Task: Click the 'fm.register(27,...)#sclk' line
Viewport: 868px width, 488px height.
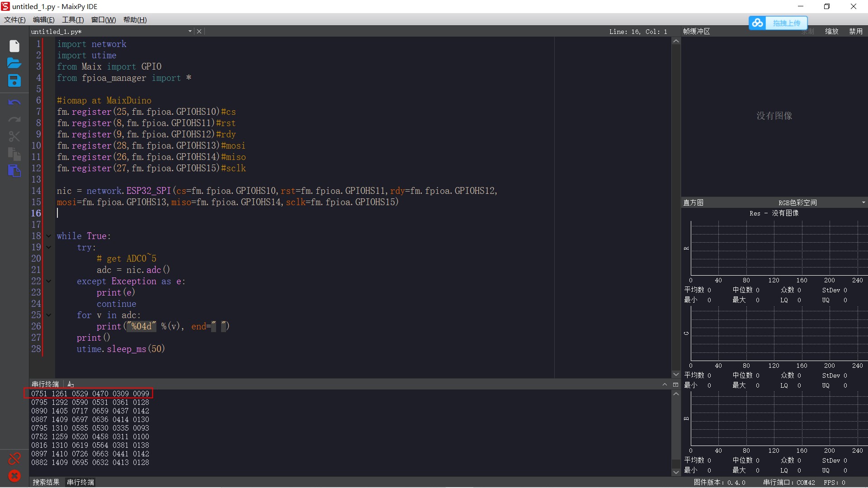Action: point(151,168)
